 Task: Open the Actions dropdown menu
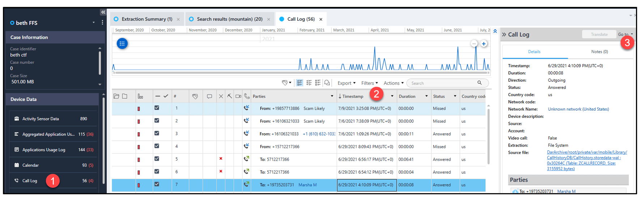393,83
